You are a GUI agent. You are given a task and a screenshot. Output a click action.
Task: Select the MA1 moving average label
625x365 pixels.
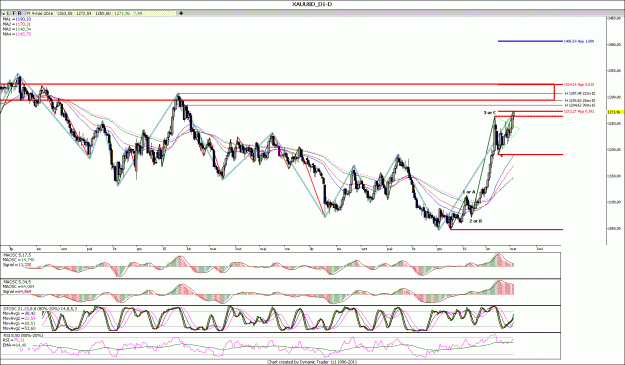17,19
